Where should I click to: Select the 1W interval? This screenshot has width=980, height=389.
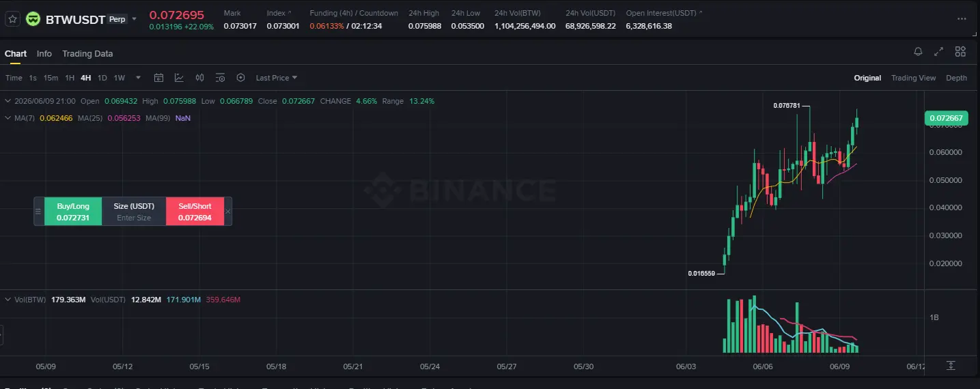click(x=120, y=78)
